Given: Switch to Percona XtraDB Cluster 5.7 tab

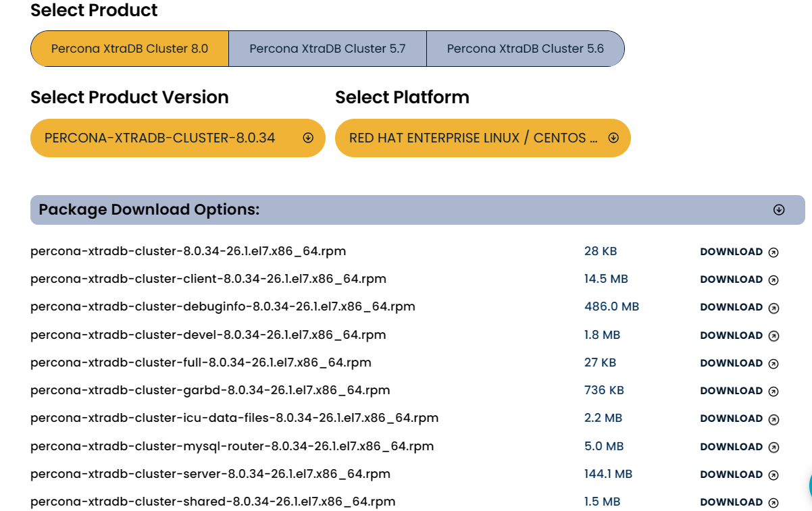Looking at the screenshot, I should pyautogui.click(x=328, y=49).
